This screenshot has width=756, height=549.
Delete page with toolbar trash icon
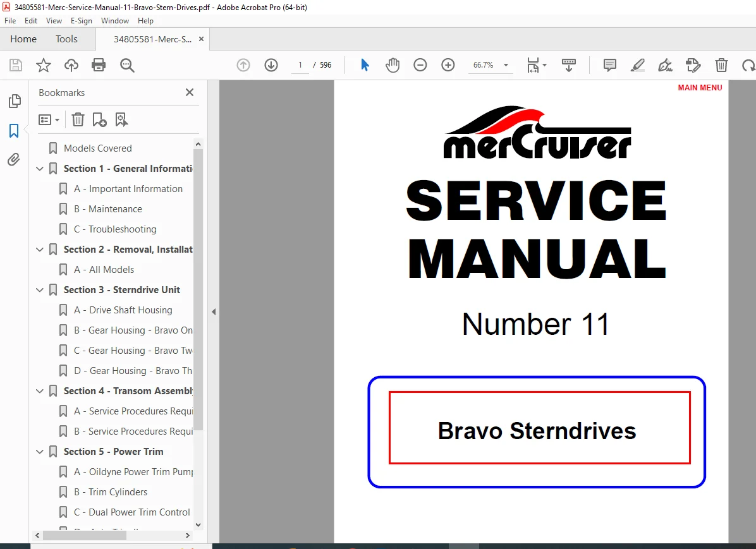coord(721,65)
